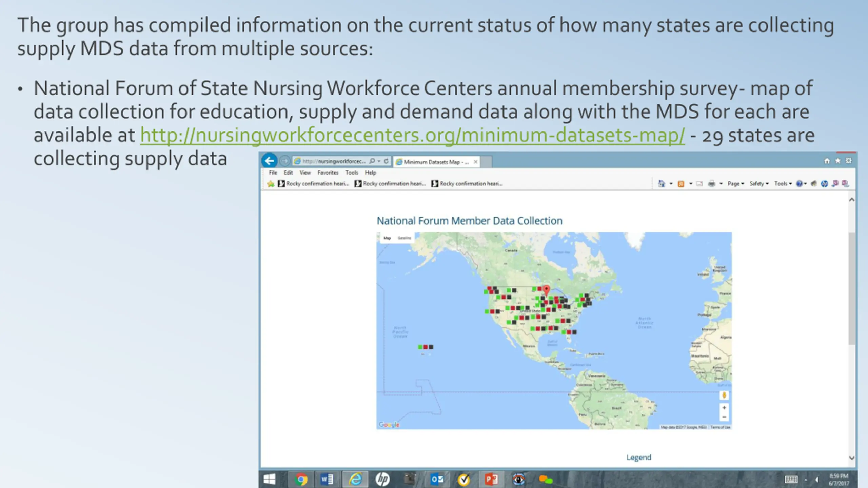The height and width of the screenshot is (488, 868).
Task: Open first Rocky confirmation heari... favorite
Action: click(x=314, y=184)
